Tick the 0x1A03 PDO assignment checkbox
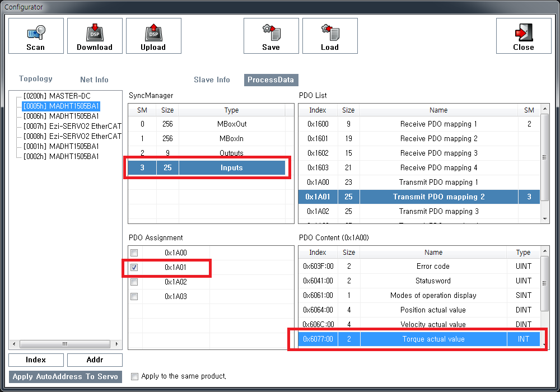The height and width of the screenshot is (392, 560). click(x=134, y=297)
